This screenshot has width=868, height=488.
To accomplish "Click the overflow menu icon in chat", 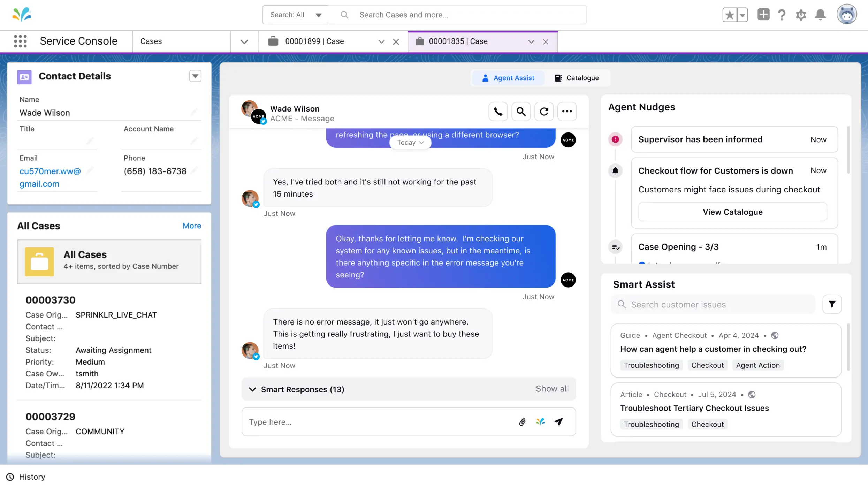I will click(566, 112).
